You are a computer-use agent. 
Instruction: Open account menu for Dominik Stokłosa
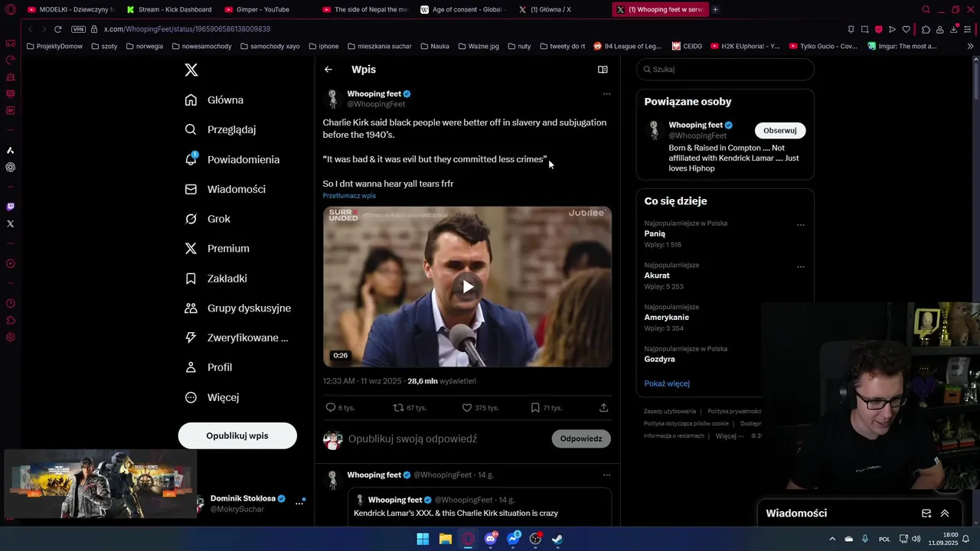[x=299, y=503]
